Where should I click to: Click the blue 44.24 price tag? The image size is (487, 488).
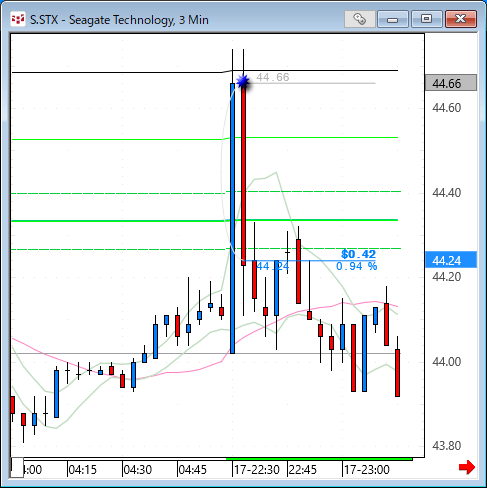451,260
